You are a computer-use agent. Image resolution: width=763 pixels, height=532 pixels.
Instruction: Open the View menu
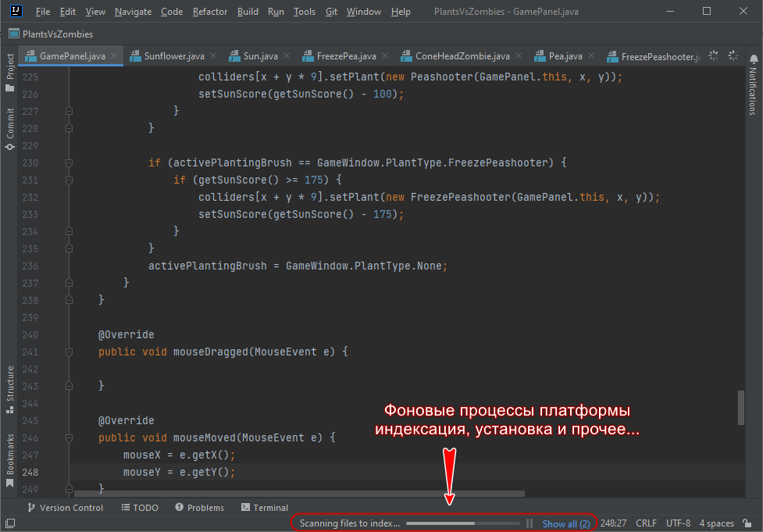95,12
